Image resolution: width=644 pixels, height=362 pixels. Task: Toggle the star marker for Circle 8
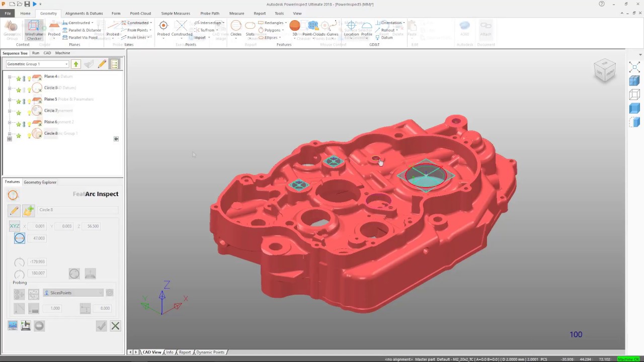(19, 135)
